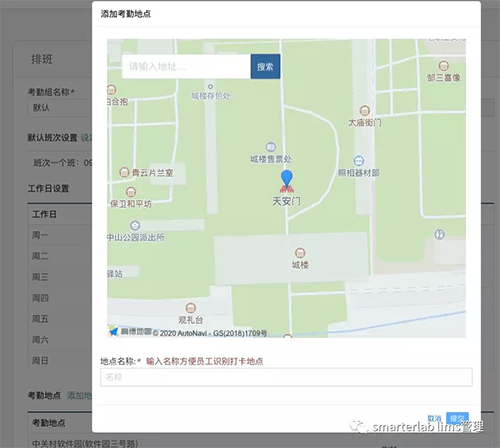Click the blue location pin on 天安门
Viewport: 500px width, 448px height.
287,178
